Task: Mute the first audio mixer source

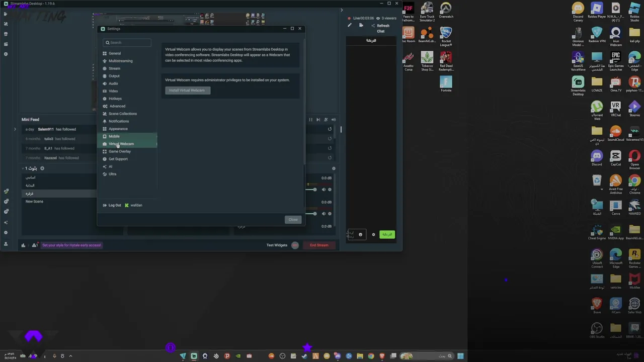Action: click(x=324, y=190)
